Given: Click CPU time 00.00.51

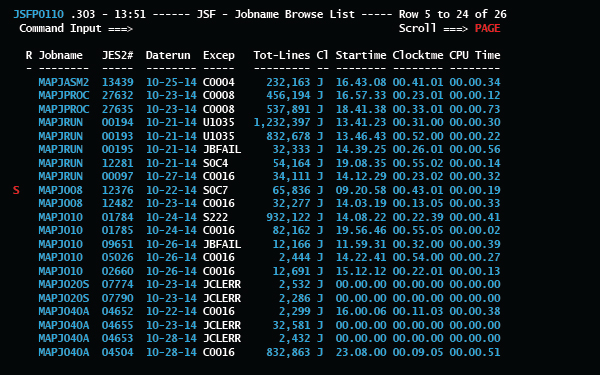Looking at the screenshot, I should tap(475, 352).
